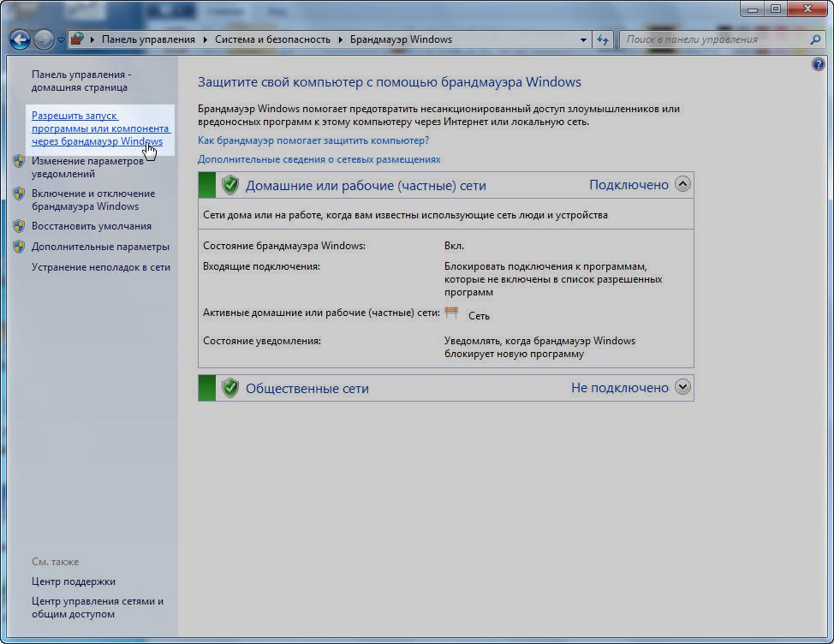
Task: Open recent pages dropdown next to Forward
Action: pos(61,40)
